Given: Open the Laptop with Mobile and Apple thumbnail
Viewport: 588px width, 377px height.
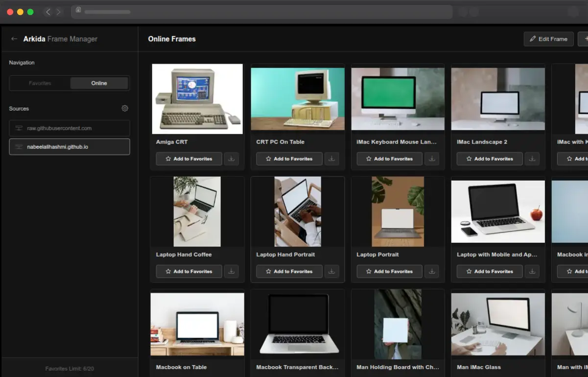Looking at the screenshot, I should click(498, 212).
